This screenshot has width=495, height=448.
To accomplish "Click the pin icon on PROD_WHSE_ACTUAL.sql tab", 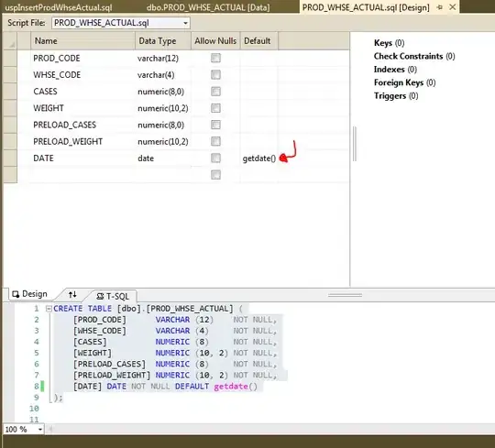I will pyautogui.click(x=440, y=7).
